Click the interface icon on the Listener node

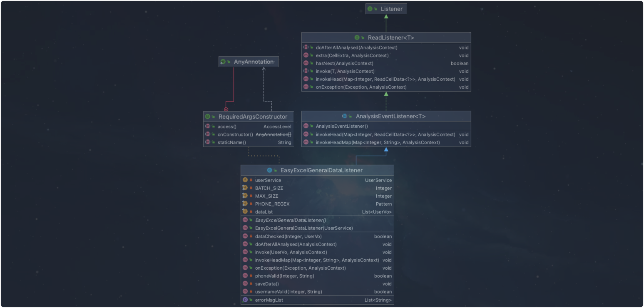[370, 9]
